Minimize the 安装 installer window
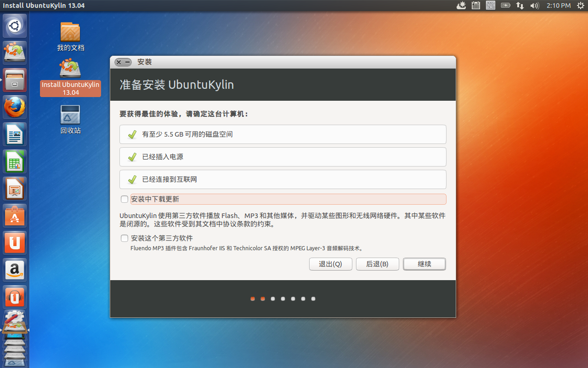Screen dimensions: 588x368 (127, 62)
